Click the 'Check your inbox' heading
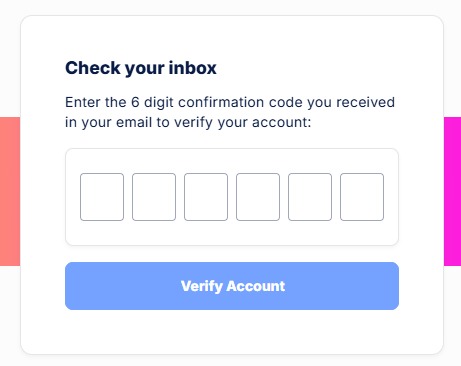This screenshot has height=366, width=461. [x=141, y=68]
